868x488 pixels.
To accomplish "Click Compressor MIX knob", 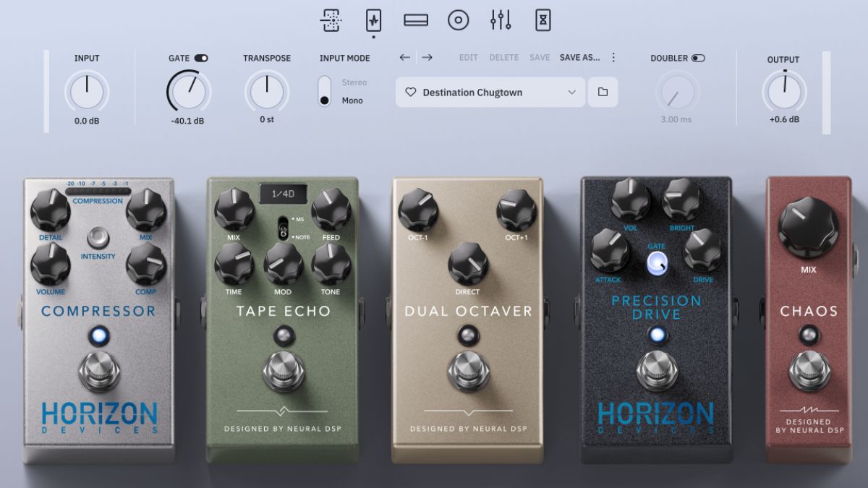I will click(147, 210).
